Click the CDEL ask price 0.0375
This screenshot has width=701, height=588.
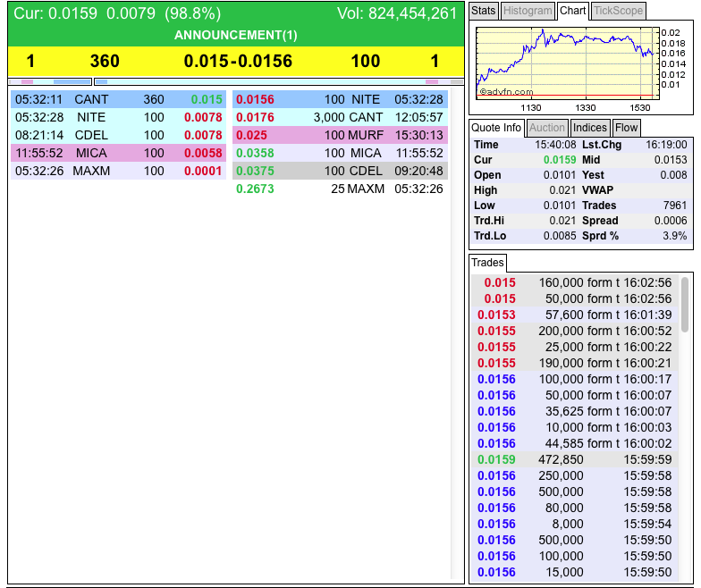255,171
